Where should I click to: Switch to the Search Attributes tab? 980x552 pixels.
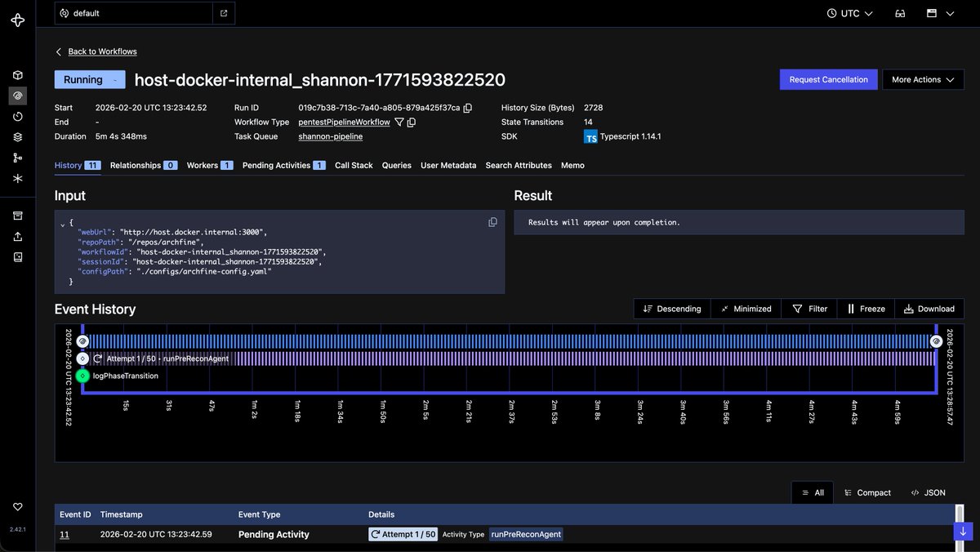pyautogui.click(x=519, y=165)
